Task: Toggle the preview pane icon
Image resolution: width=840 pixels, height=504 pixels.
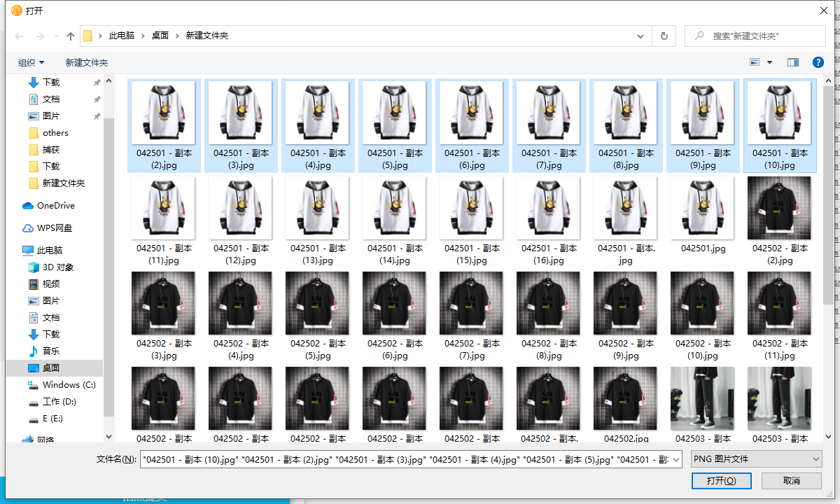Action: click(x=793, y=62)
